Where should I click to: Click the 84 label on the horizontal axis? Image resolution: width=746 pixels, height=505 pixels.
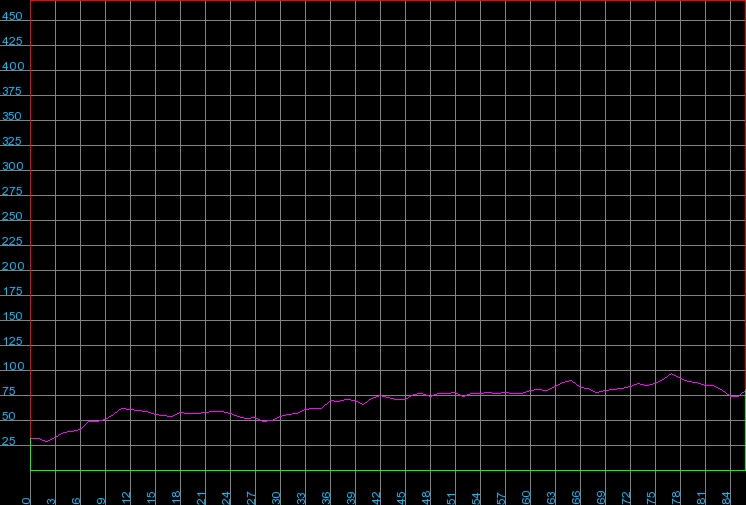coord(726,498)
